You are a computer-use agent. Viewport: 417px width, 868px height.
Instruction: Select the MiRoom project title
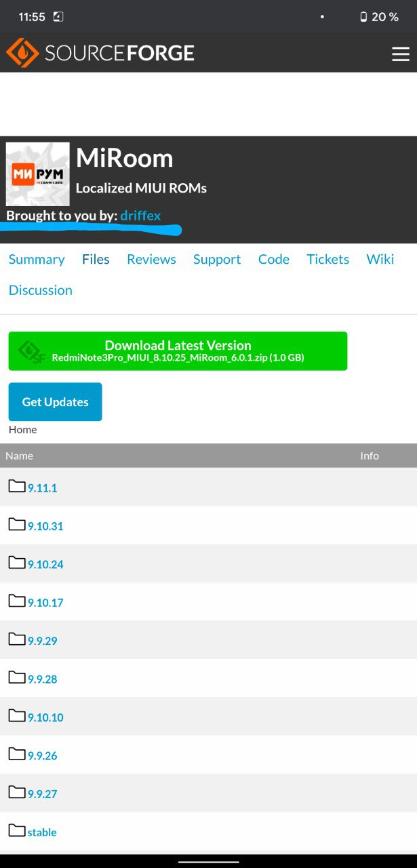125,159
